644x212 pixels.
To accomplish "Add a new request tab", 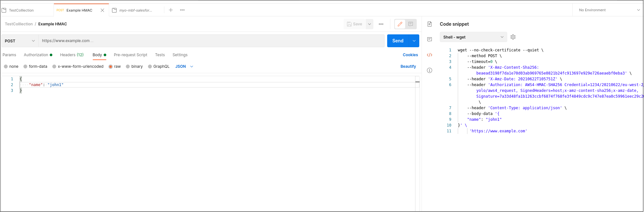I will (171, 10).
